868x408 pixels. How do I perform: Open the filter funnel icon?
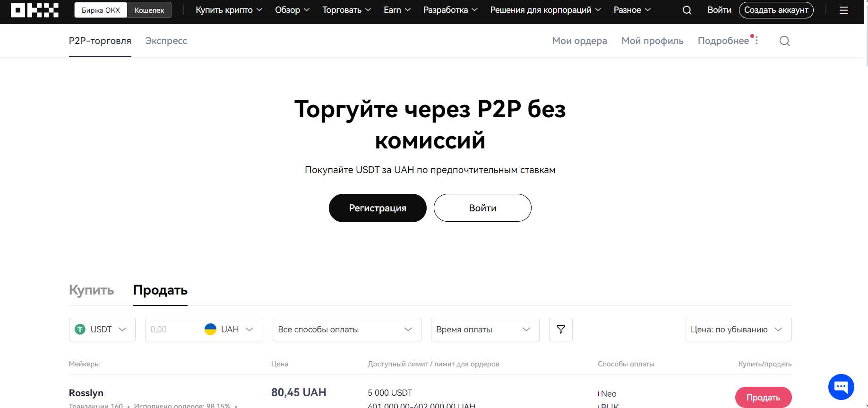point(561,330)
